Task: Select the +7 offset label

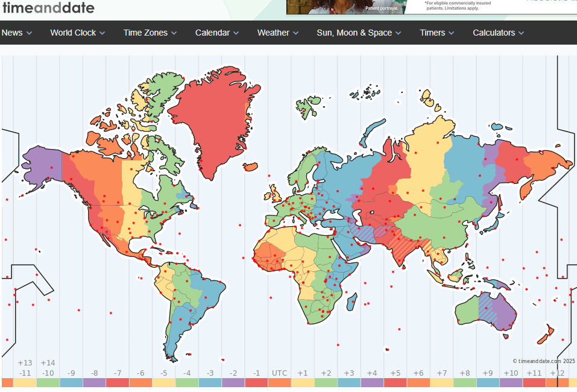Action: coord(442,373)
